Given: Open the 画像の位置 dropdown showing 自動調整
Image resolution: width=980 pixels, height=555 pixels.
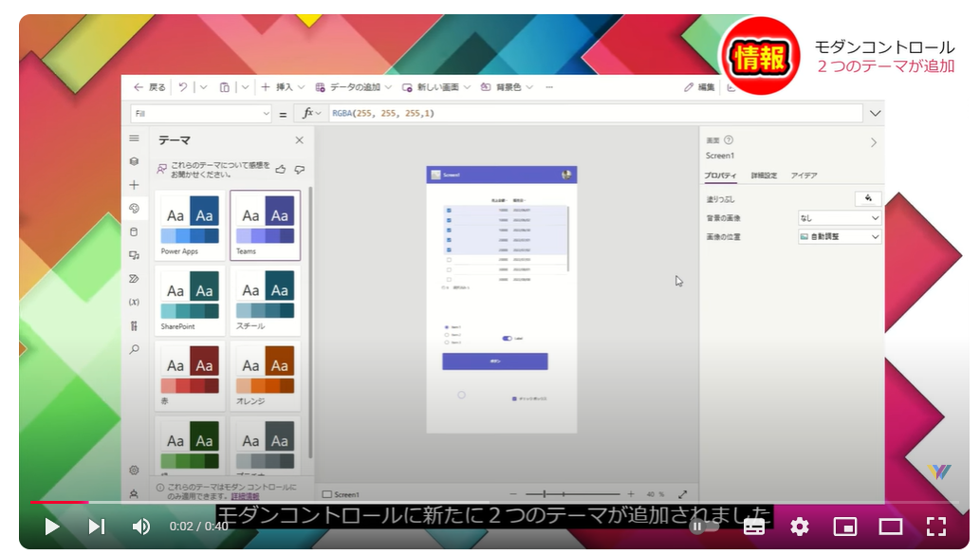Looking at the screenshot, I should [x=840, y=237].
